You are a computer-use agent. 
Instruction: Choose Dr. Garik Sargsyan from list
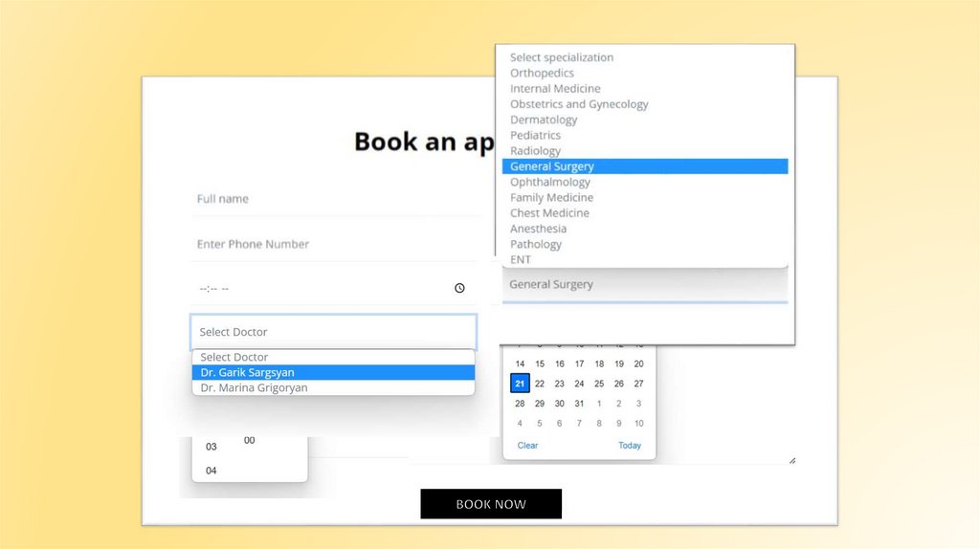click(333, 372)
